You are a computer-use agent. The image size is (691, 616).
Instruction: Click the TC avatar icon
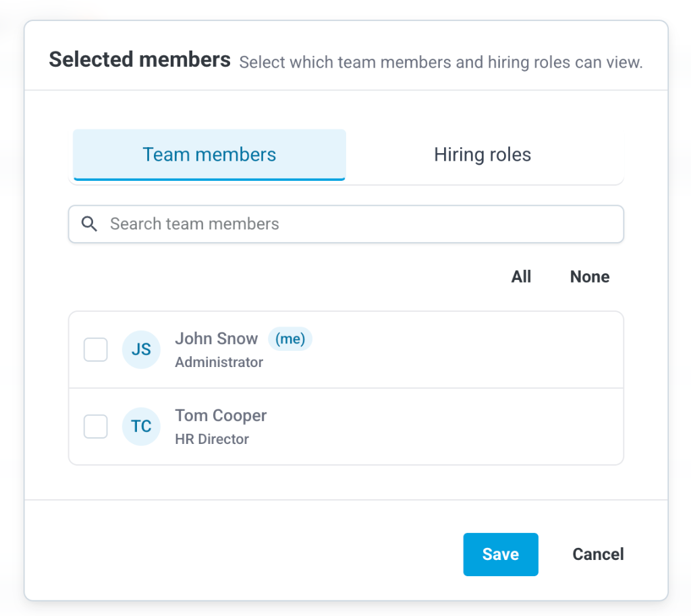click(x=141, y=426)
